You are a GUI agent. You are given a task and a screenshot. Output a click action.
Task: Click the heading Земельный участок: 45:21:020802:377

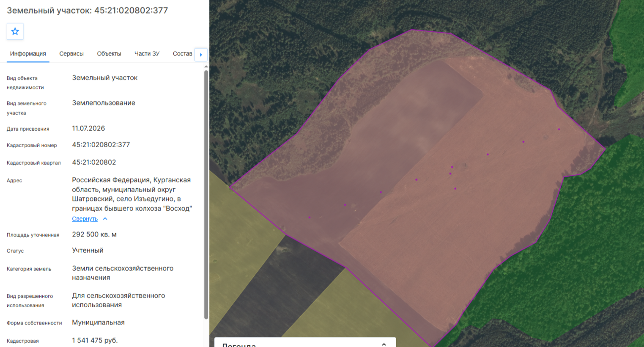pos(88,10)
